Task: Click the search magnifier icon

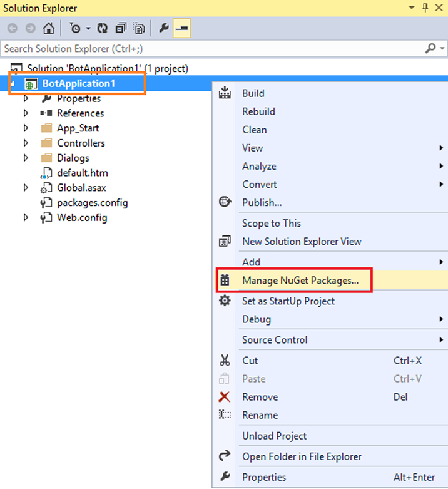Action: click(430, 48)
